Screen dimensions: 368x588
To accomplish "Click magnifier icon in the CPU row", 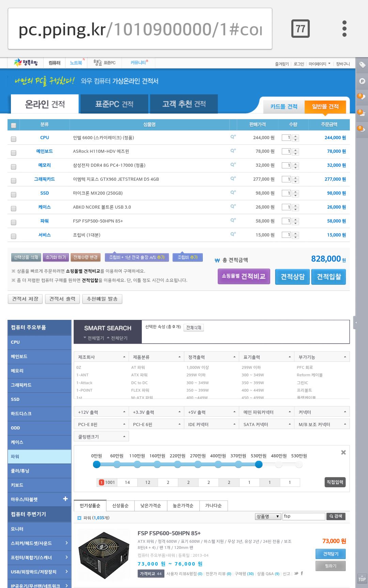I will pos(233,137).
